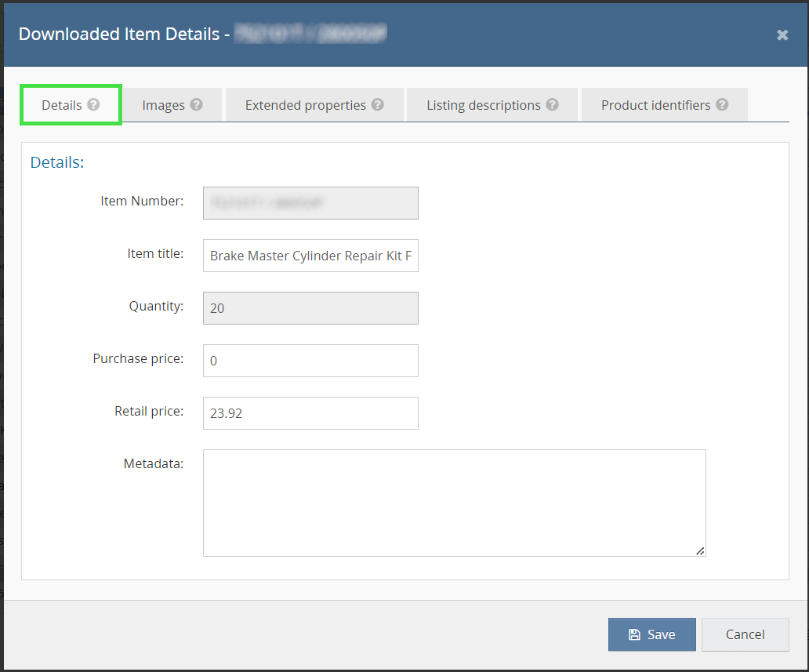
Task: Select the Product identifiers tab
Action: (x=655, y=105)
